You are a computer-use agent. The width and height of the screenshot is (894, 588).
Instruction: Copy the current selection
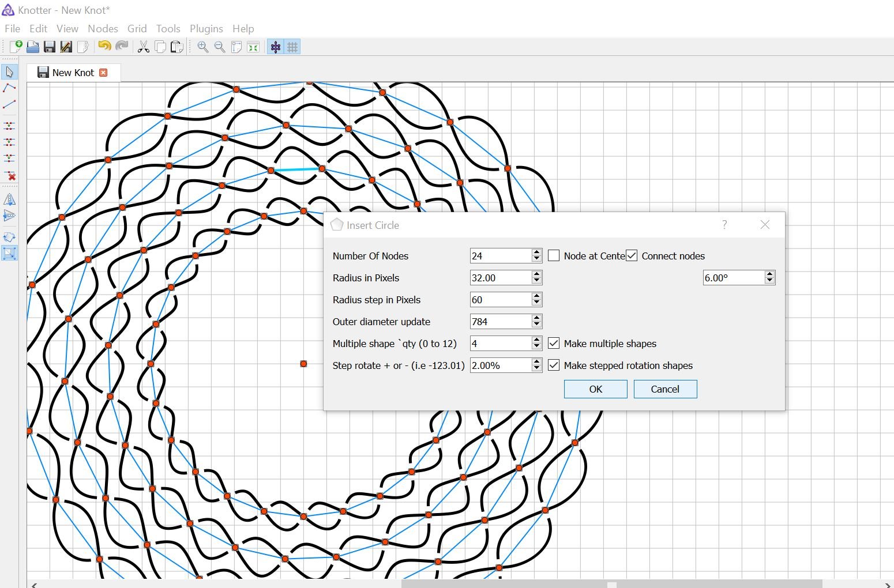(160, 47)
